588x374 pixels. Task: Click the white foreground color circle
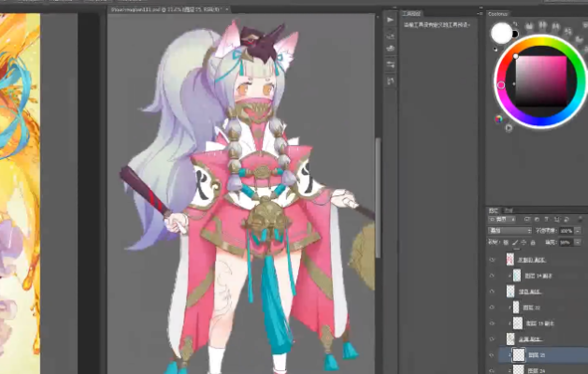pyautogui.click(x=501, y=33)
